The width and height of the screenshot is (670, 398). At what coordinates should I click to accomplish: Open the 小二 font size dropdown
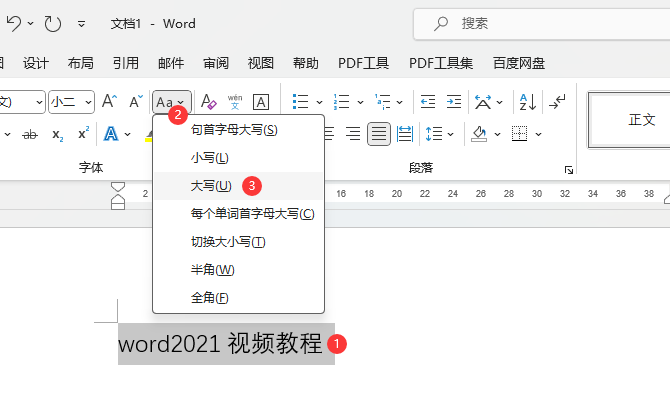click(88, 102)
